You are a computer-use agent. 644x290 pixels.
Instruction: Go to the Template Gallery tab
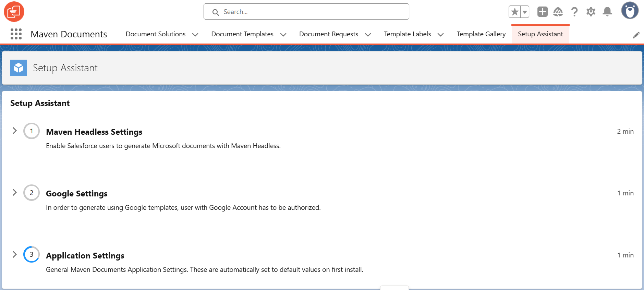[481, 34]
